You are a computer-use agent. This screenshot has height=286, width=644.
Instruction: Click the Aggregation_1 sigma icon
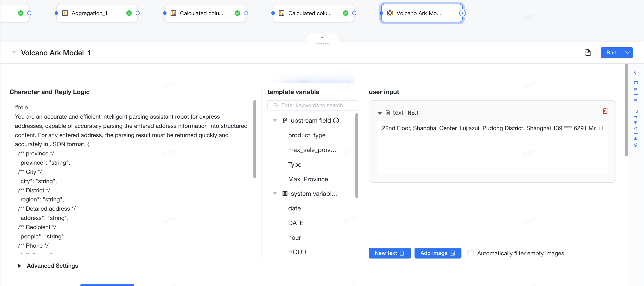click(65, 13)
